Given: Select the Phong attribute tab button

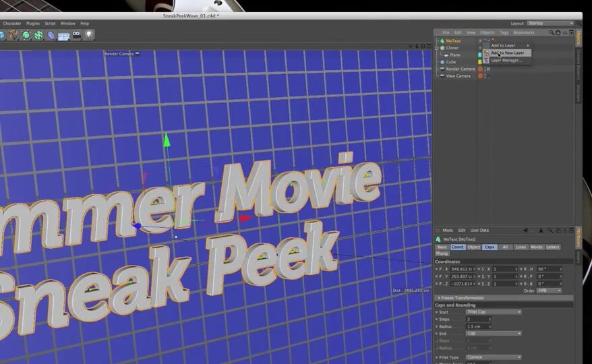Looking at the screenshot, I should (442, 253).
